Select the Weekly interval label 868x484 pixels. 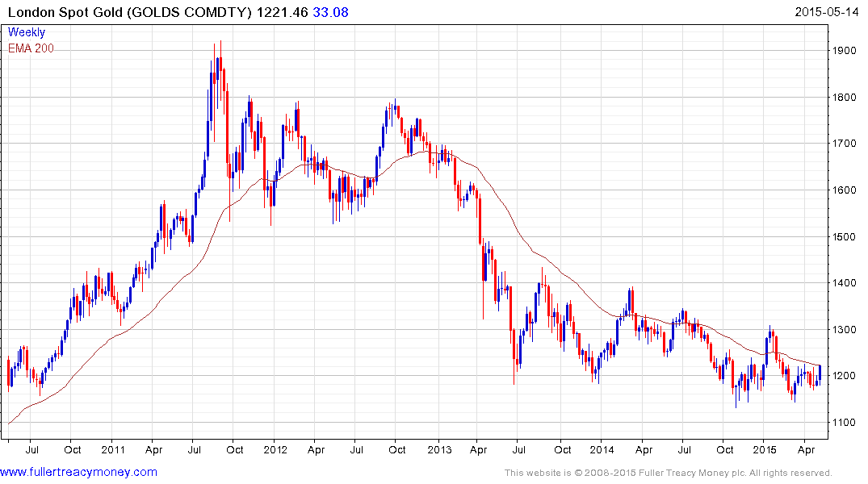tap(27, 32)
